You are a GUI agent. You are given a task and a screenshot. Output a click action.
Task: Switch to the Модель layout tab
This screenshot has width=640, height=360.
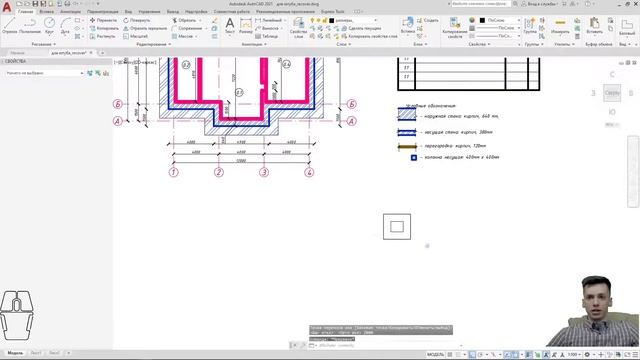[x=15, y=353]
